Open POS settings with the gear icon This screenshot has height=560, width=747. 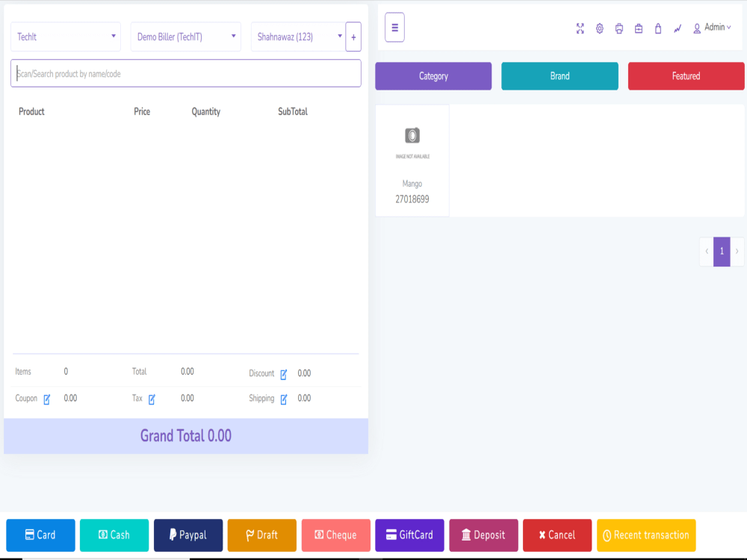(x=599, y=28)
